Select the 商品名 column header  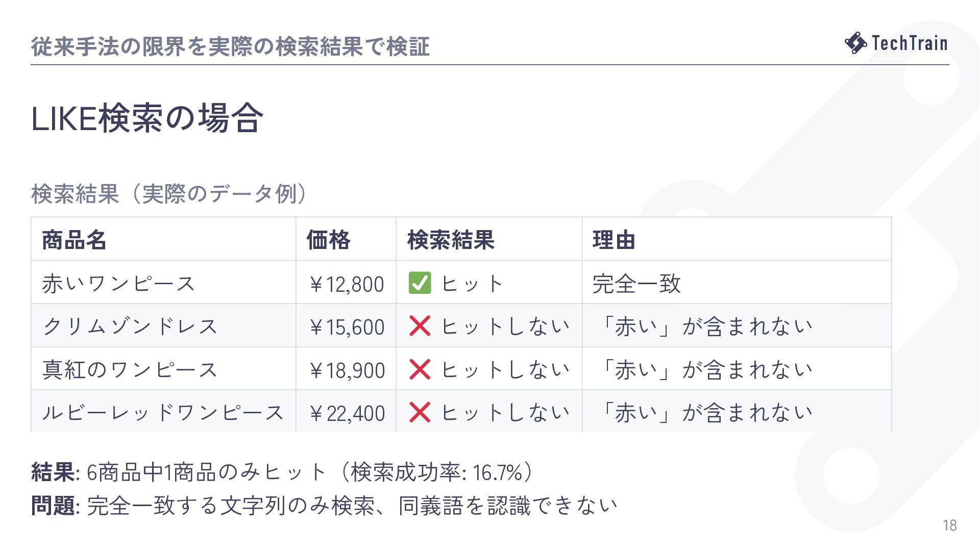point(163,239)
